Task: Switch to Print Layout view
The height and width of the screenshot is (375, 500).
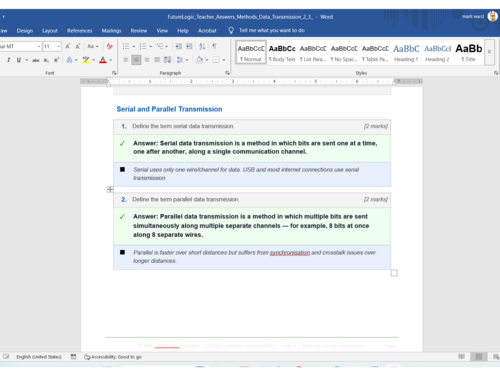Action: point(479,357)
